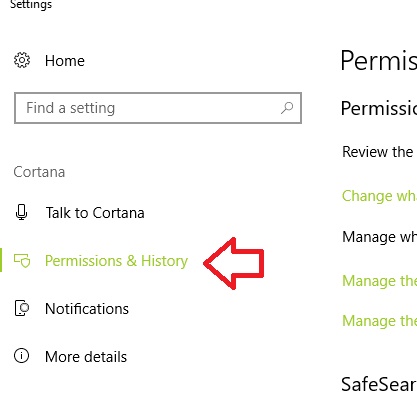This screenshot has width=417, height=416.
Task: Open the More details section
Action: tap(86, 357)
